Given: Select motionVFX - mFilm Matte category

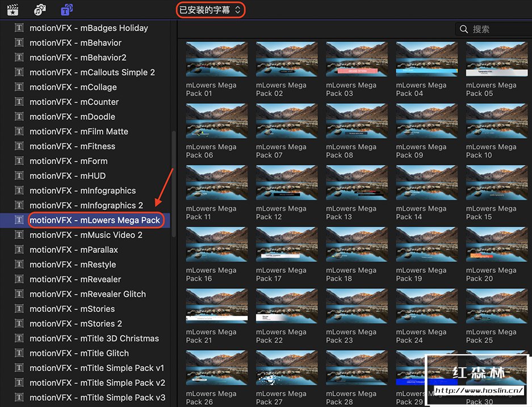Looking at the screenshot, I should tap(85, 131).
